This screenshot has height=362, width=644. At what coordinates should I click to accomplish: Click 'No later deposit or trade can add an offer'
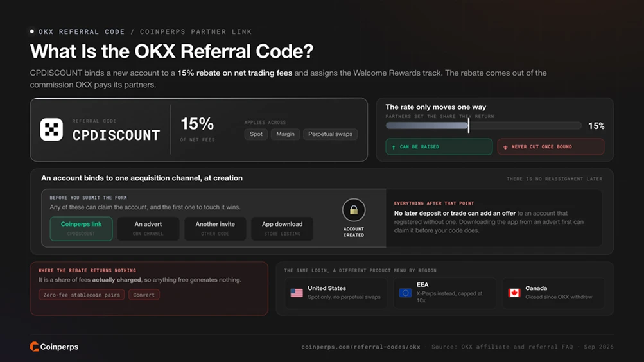point(455,213)
